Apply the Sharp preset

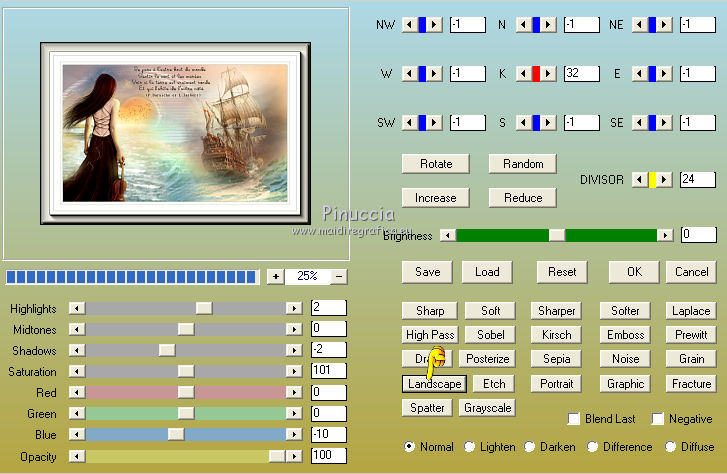point(430,311)
